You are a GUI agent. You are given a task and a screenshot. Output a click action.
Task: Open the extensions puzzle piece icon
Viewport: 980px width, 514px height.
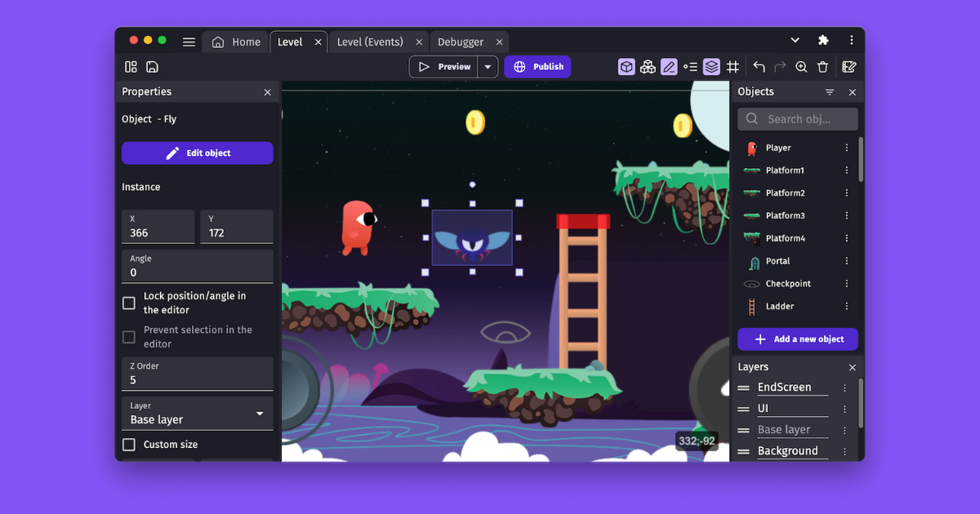coord(823,40)
